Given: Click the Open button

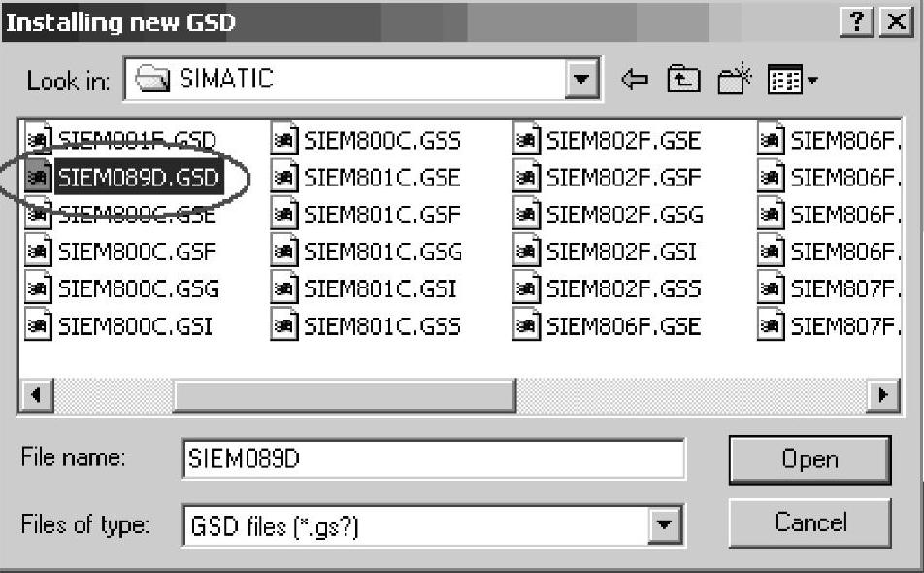Looking at the screenshot, I should pos(809,459).
